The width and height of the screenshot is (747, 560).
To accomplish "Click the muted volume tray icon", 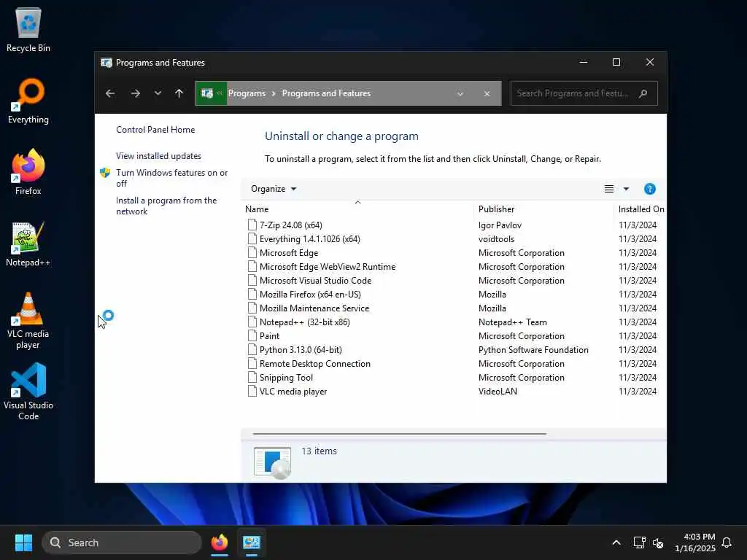I will pyautogui.click(x=658, y=542).
